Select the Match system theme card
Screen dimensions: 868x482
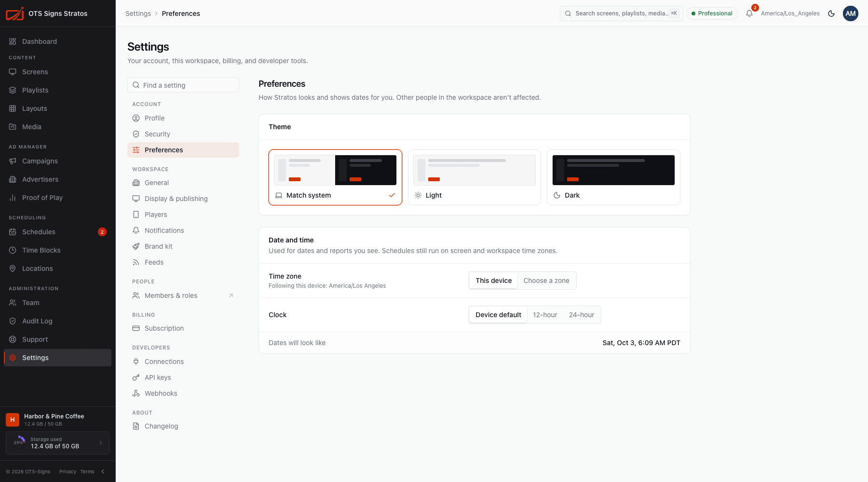tap(335, 177)
